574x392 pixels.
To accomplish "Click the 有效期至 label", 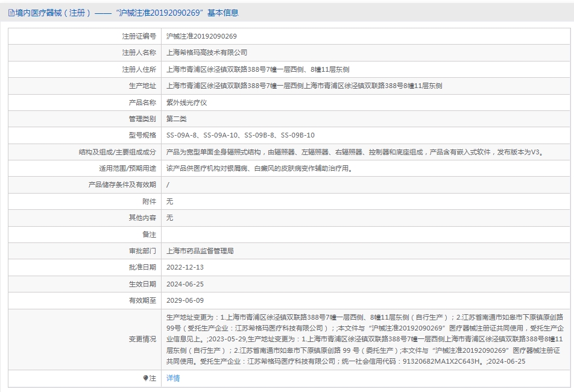I will 142,300.
